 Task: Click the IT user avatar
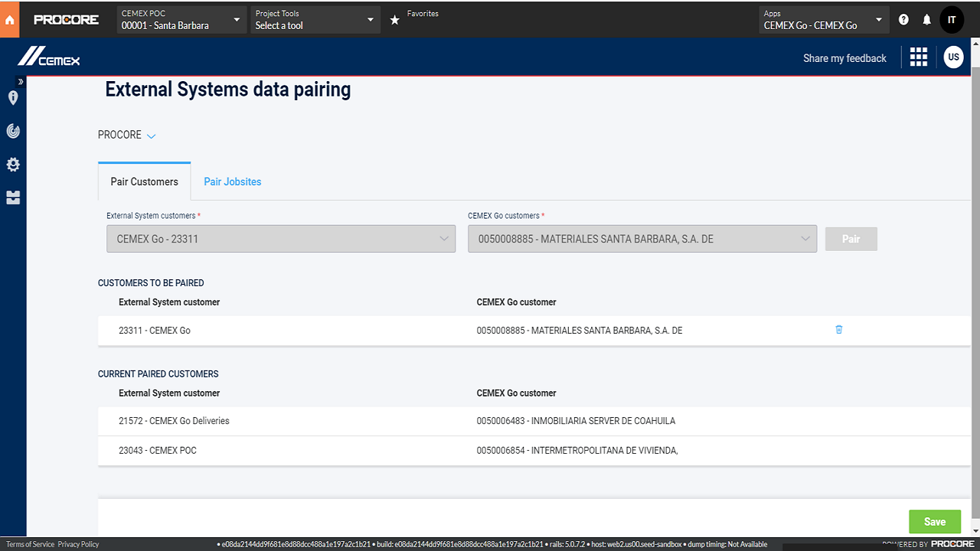(x=952, y=20)
